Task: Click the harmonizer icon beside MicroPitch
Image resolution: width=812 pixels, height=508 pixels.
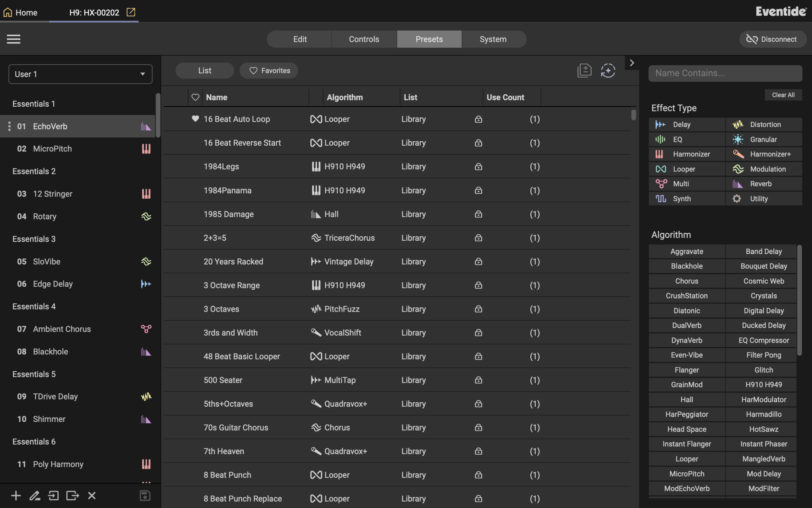Action: [146, 149]
